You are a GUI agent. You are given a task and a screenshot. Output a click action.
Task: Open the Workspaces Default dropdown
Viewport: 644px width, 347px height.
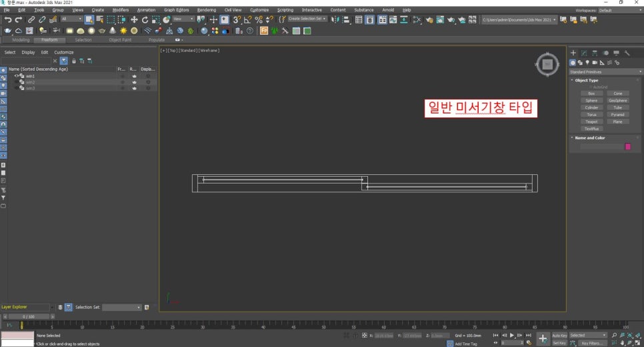tap(620, 10)
